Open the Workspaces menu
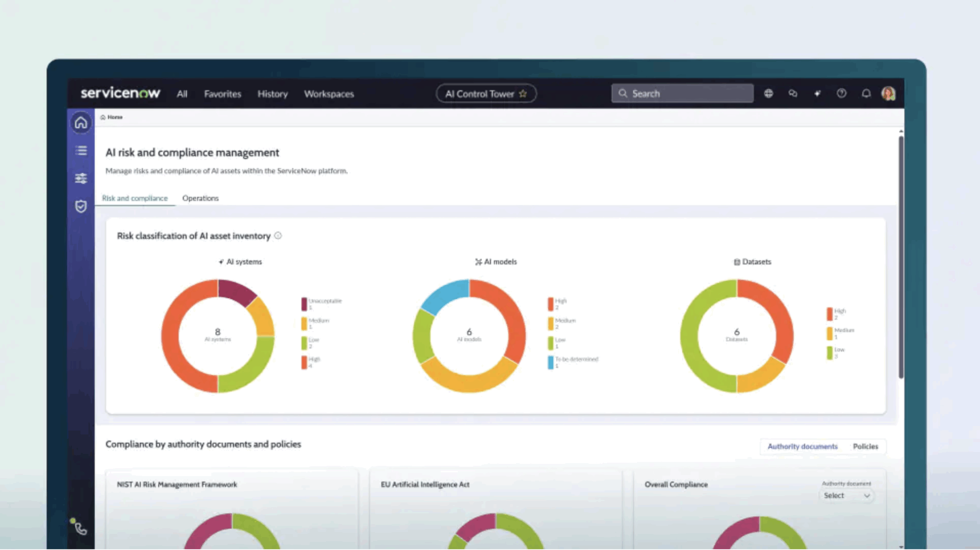 (329, 94)
